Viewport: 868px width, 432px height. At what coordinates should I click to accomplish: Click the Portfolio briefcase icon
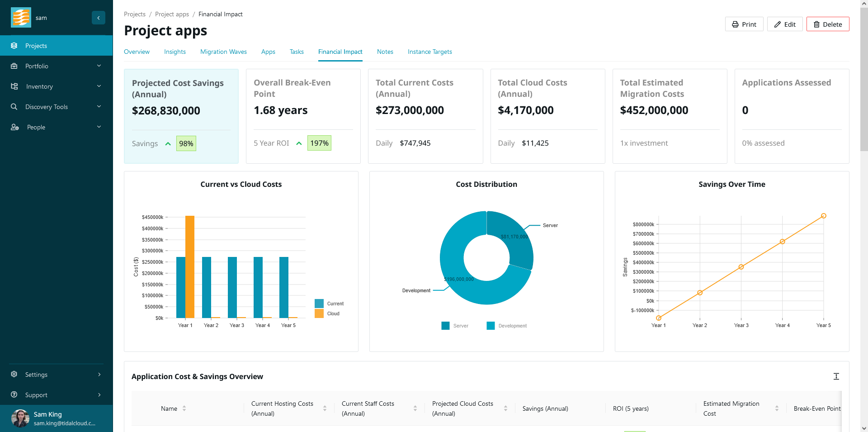pos(14,66)
